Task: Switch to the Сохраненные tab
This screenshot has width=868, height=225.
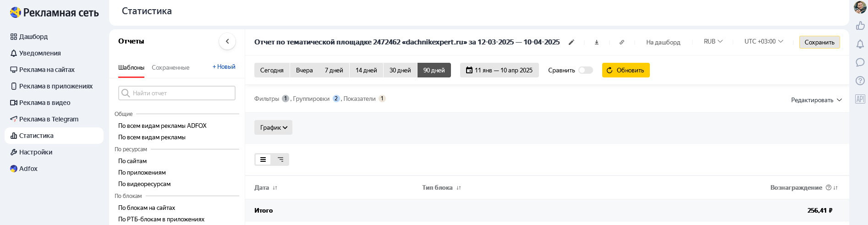Action: (x=170, y=67)
